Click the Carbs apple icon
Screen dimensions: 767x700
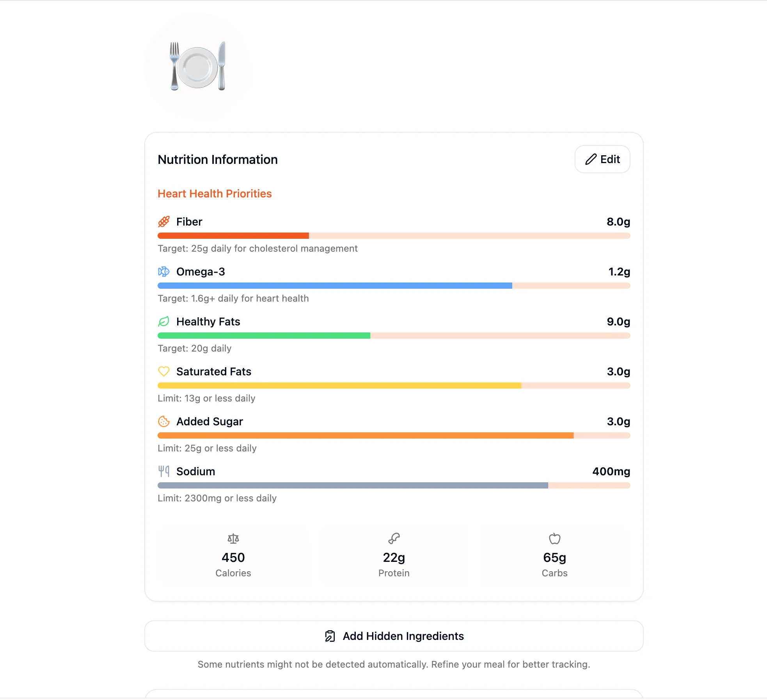555,539
